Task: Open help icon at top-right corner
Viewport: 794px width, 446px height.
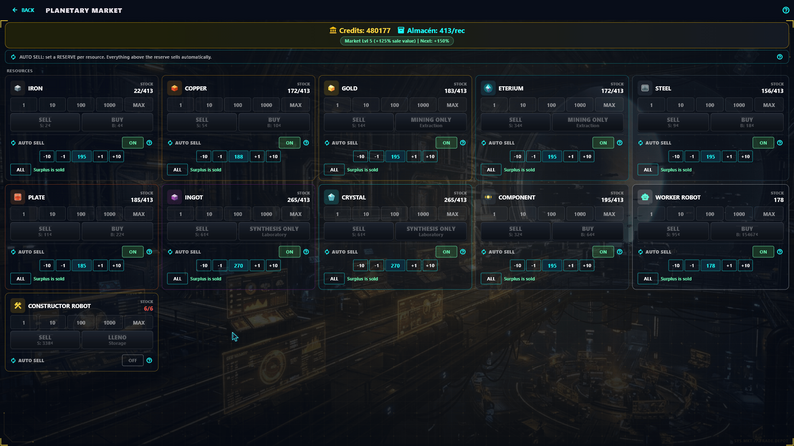Action: pyautogui.click(x=785, y=10)
